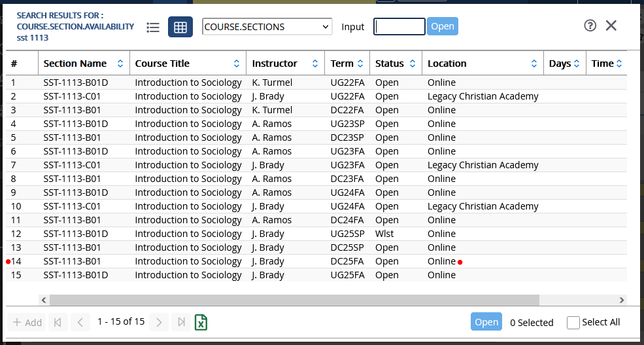The image size is (644, 345).
Task: Close the search results dialog
Action: [x=611, y=26]
